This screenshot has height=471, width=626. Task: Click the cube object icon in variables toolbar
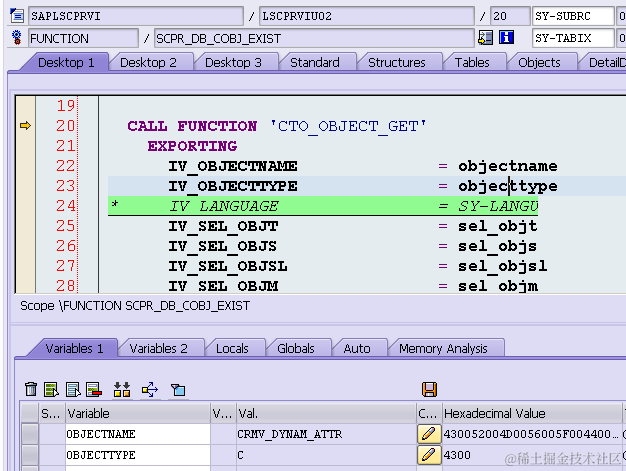click(178, 390)
